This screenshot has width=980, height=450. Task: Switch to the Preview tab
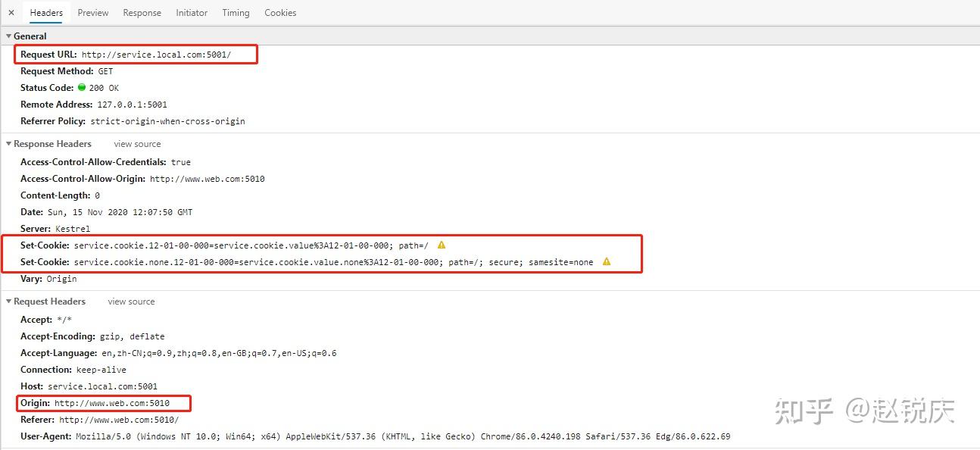[x=92, y=12]
